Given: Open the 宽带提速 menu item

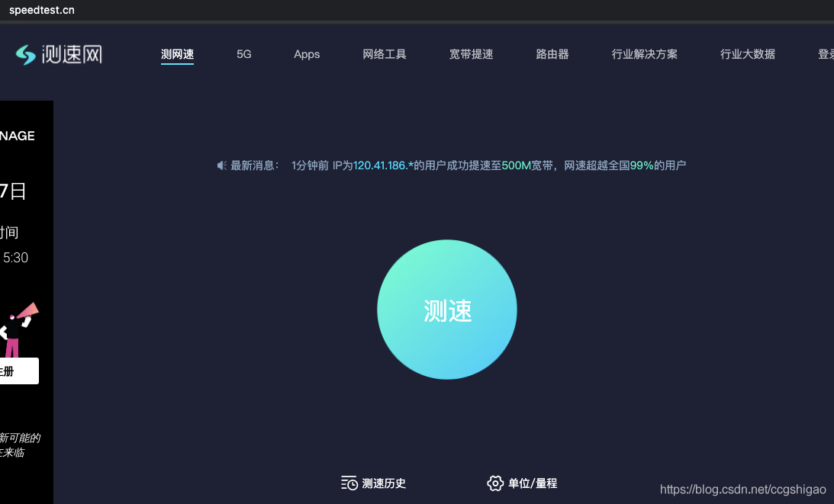Looking at the screenshot, I should coord(471,54).
